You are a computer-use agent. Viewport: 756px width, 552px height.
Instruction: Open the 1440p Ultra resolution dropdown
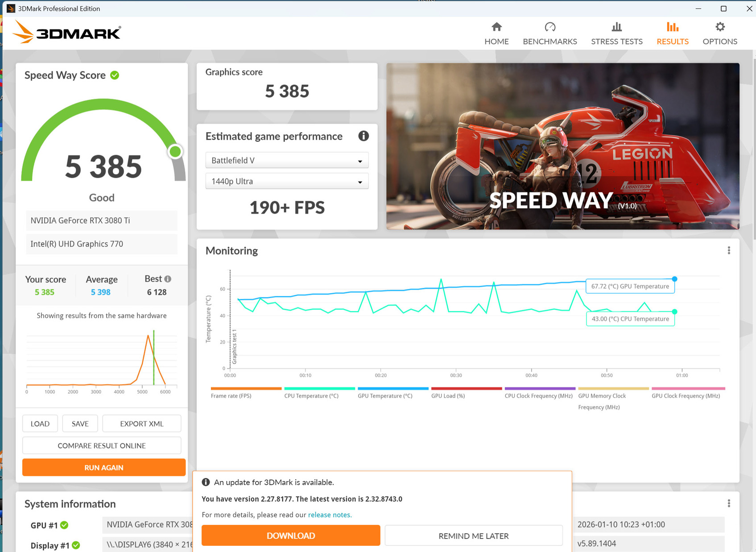pyautogui.click(x=287, y=181)
